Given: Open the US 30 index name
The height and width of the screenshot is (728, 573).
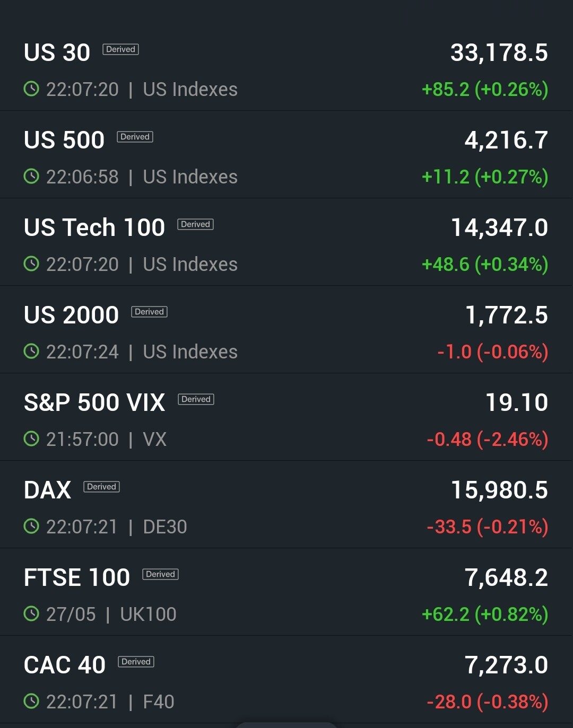Looking at the screenshot, I should click(57, 52).
